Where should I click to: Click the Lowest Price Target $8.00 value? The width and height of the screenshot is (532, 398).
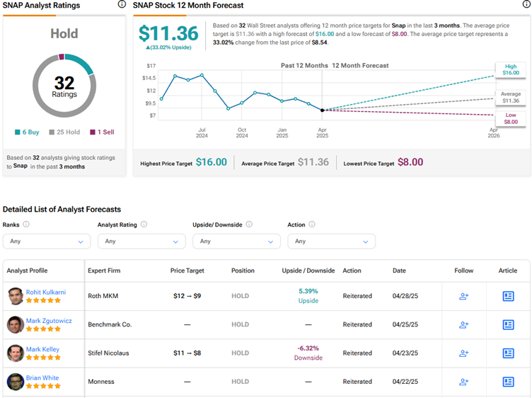(x=410, y=162)
